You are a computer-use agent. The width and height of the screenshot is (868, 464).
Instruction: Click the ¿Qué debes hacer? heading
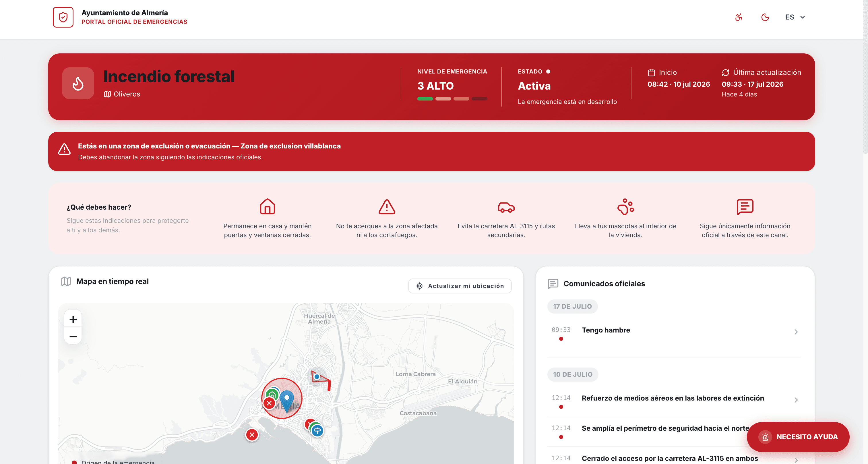(99, 207)
